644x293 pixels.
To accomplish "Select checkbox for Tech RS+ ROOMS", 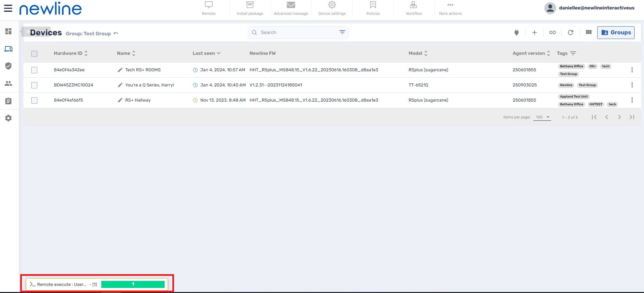I will (34, 70).
